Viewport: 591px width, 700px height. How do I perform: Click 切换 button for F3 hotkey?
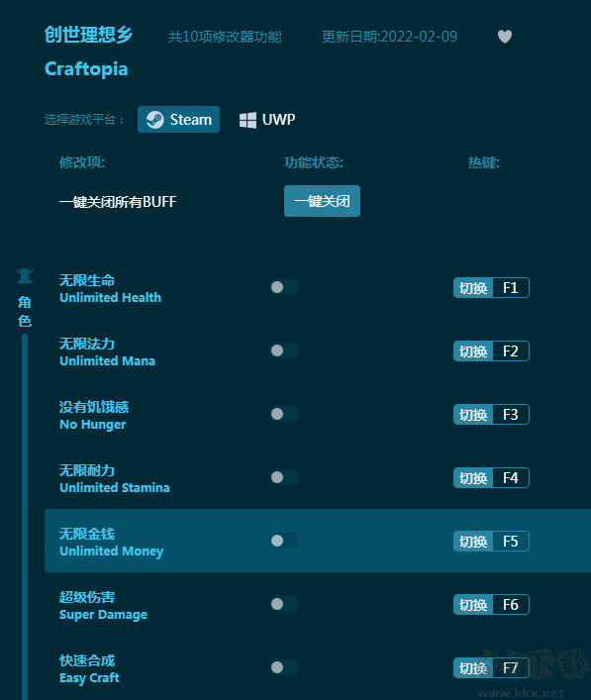(x=473, y=414)
